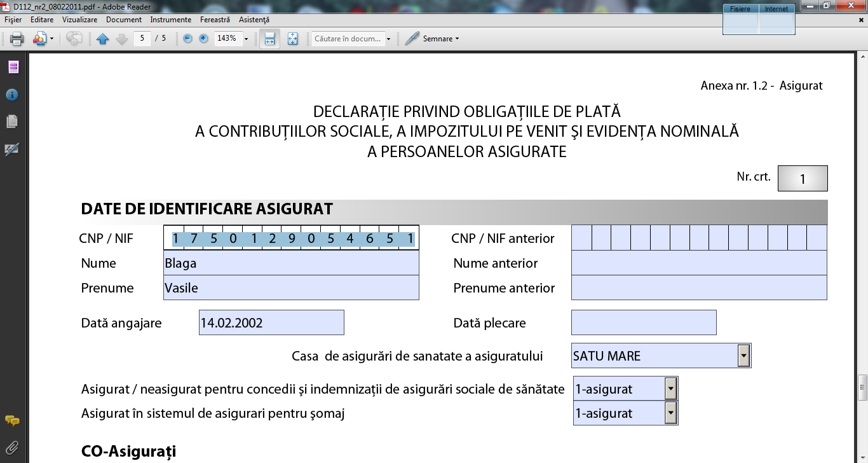Open the purple form panel icon in sidebar
Image resolution: width=868 pixels, height=463 pixels.
[x=13, y=67]
